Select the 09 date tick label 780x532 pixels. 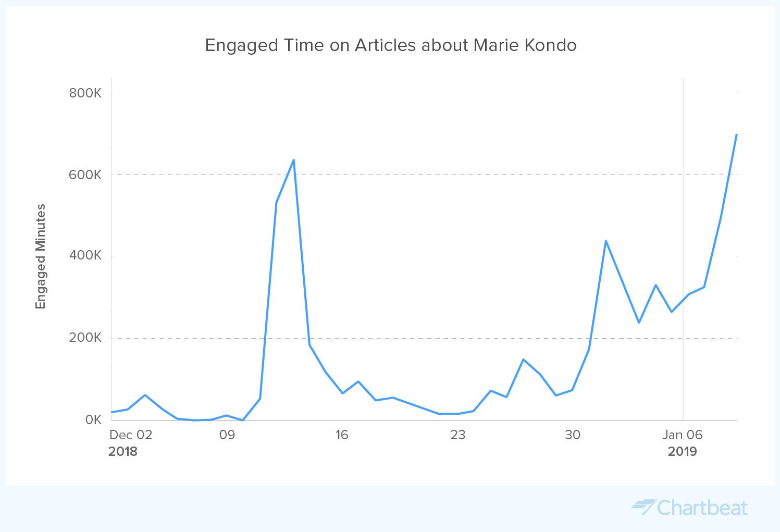point(227,435)
